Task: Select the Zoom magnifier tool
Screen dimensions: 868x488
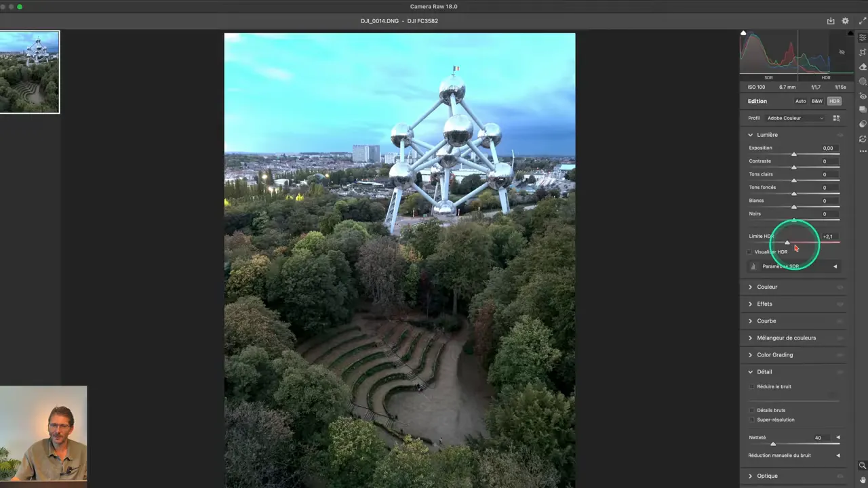Action: click(x=863, y=466)
